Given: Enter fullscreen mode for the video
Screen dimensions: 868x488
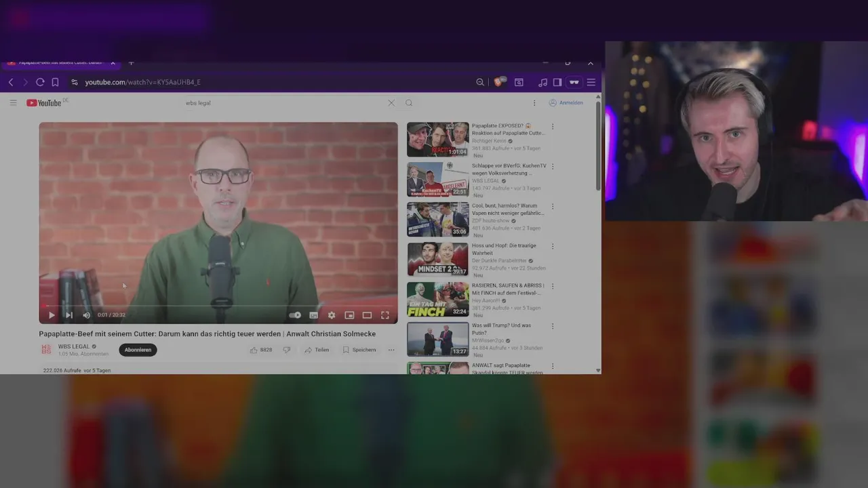Looking at the screenshot, I should (385, 315).
